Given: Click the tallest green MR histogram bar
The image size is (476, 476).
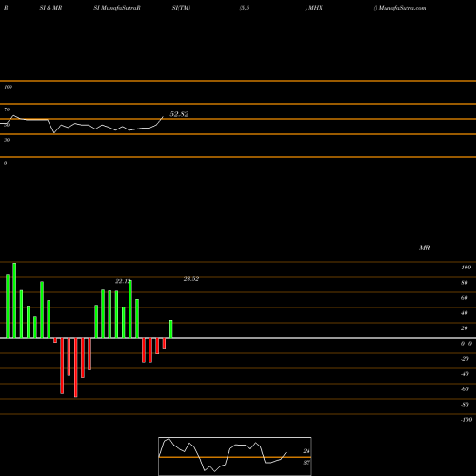Looking at the screenshot, I should tap(14, 300).
